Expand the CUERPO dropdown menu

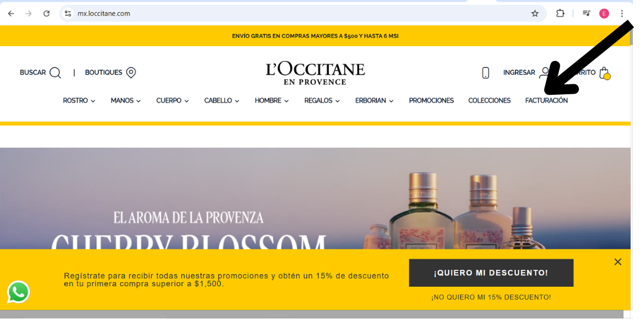(172, 101)
